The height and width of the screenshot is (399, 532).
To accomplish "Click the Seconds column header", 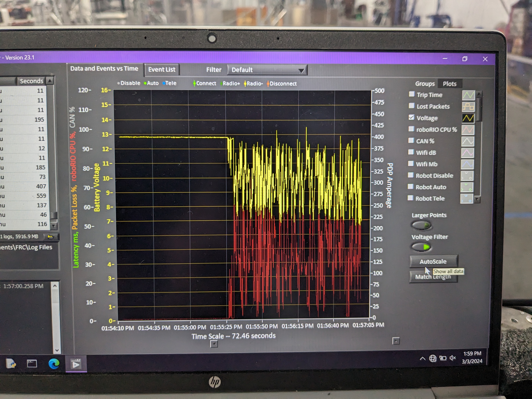I will coord(32,81).
